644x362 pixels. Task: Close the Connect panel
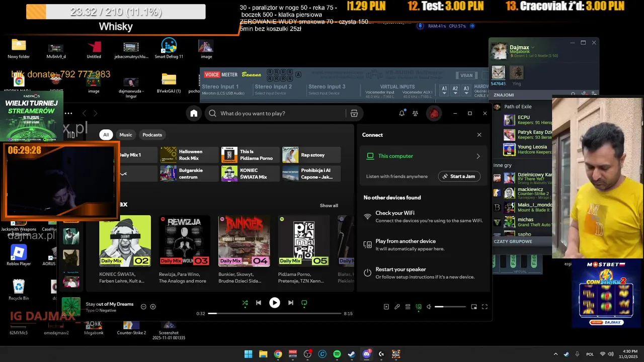(x=479, y=135)
